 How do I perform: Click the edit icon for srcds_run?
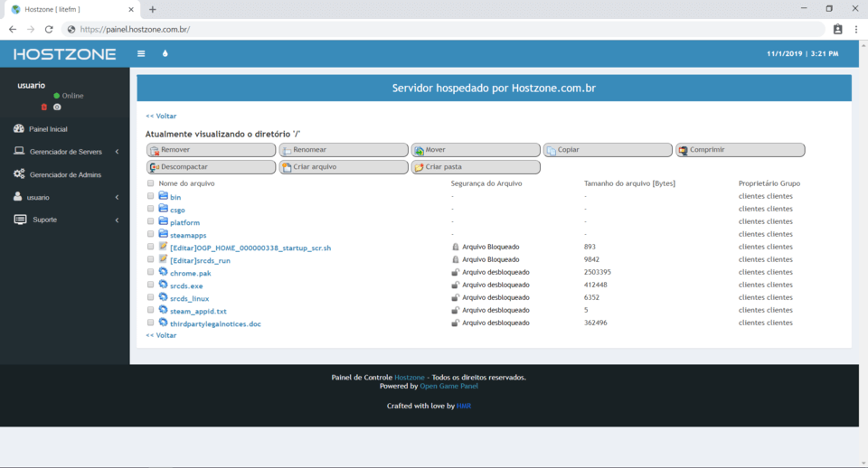[x=164, y=259]
